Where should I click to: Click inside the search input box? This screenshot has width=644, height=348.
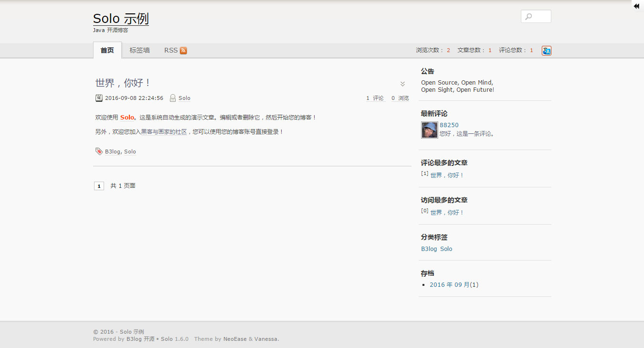pyautogui.click(x=536, y=16)
